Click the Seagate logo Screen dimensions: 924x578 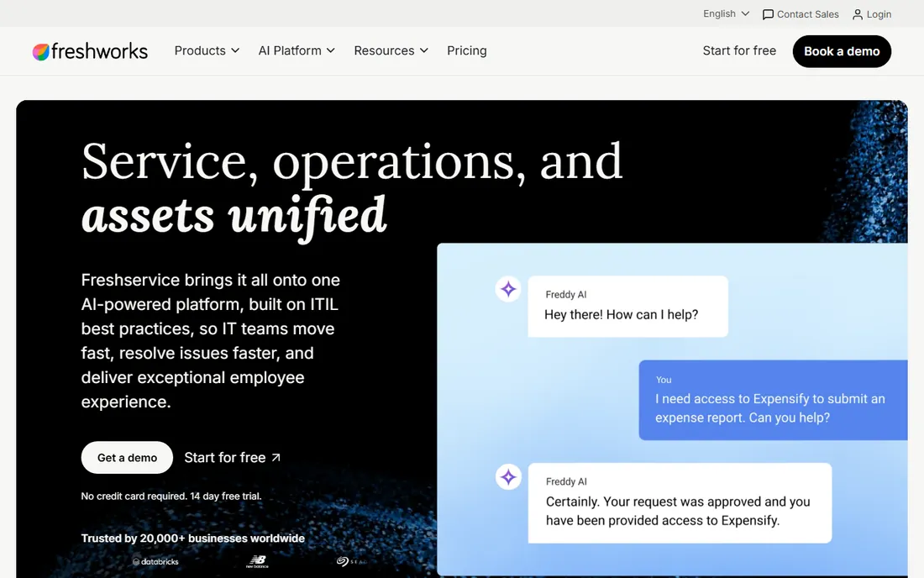click(351, 561)
